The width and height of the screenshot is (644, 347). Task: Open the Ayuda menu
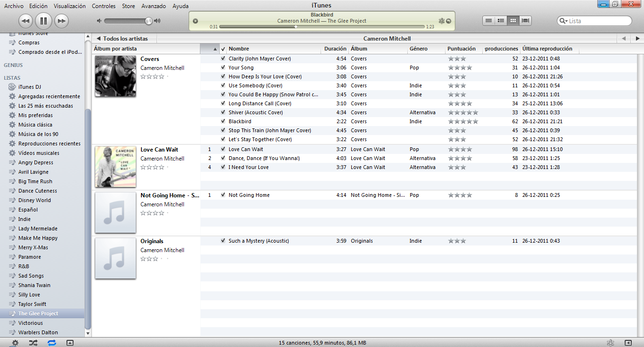(181, 6)
